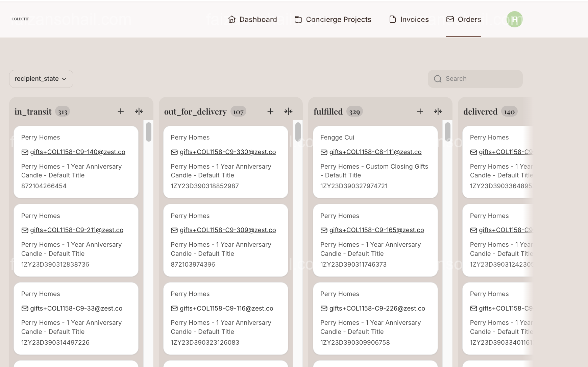Click envelope icon beside gifts+COL1158-C9-33 email

click(25, 309)
